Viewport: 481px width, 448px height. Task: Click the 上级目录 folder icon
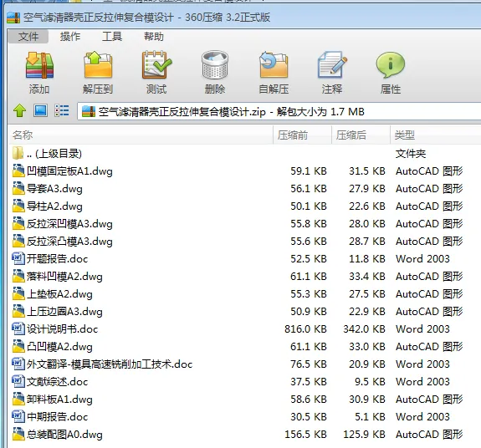(18, 153)
